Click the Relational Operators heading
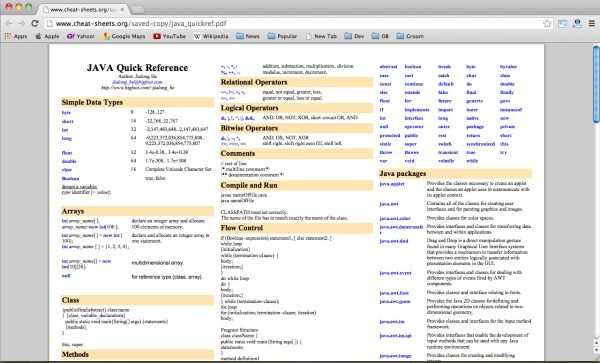This screenshot has height=363, width=600. point(254,82)
